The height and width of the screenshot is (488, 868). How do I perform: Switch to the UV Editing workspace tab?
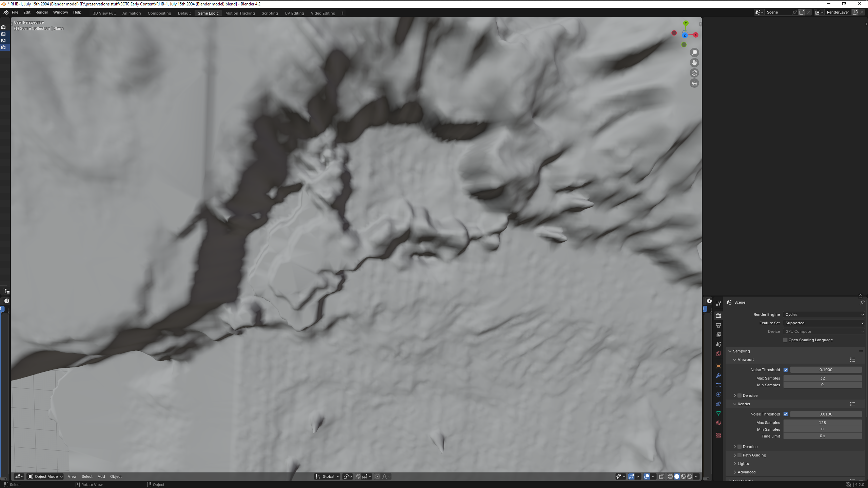[x=294, y=13]
